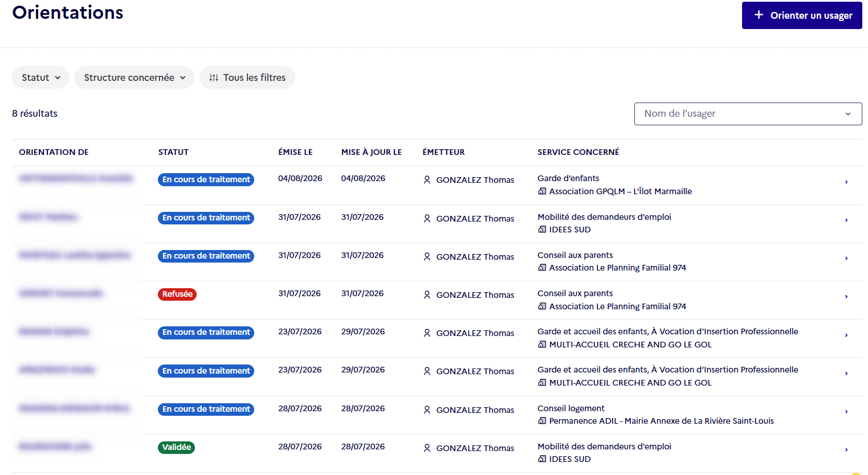Image resolution: width=868 pixels, height=475 pixels.
Task: Click the filter sliders icon in Tous les filtres
Action: click(x=214, y=77)
